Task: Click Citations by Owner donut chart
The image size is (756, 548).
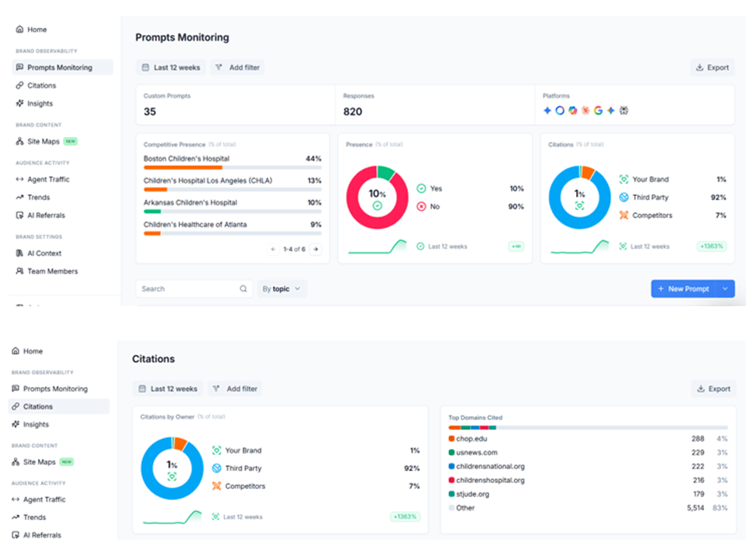Action: coord(172,468)
